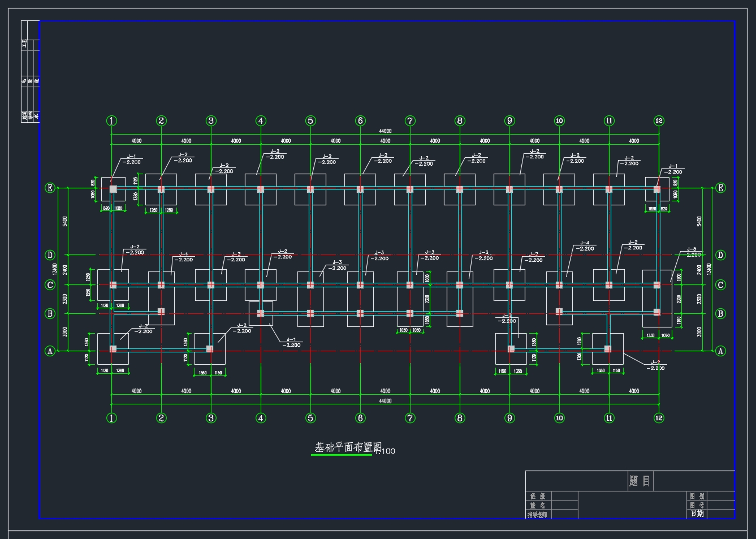756x539 pixels.
Task: Select left grid axis bubble E
Action: click(50, 188)
